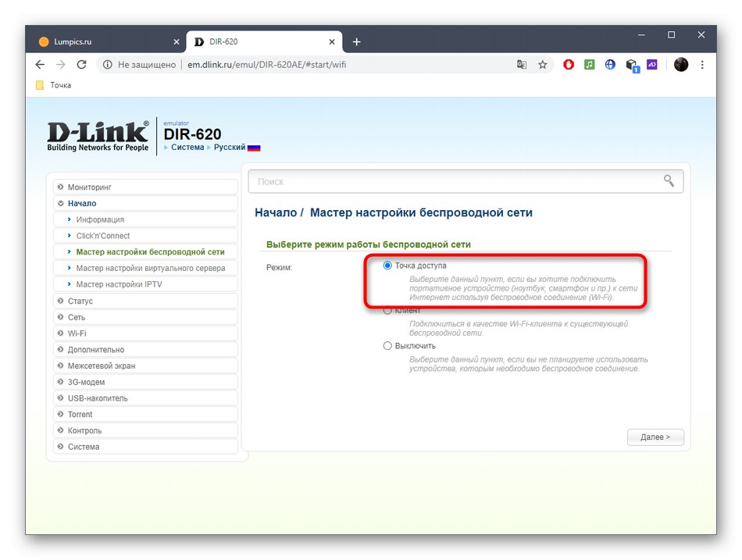Click the page reload icon
The image size is (742, 560).
click(81, 65)
